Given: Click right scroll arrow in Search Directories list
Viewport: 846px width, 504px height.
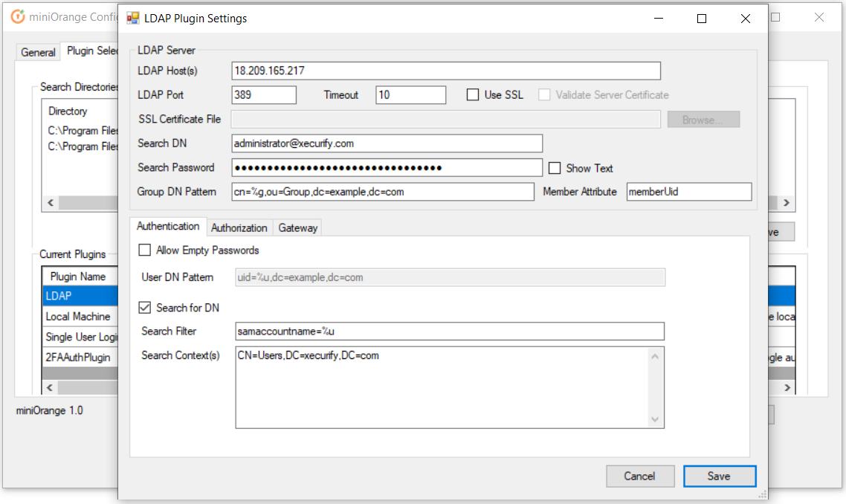Looking at the screenshot, I should tap(787, 203).
